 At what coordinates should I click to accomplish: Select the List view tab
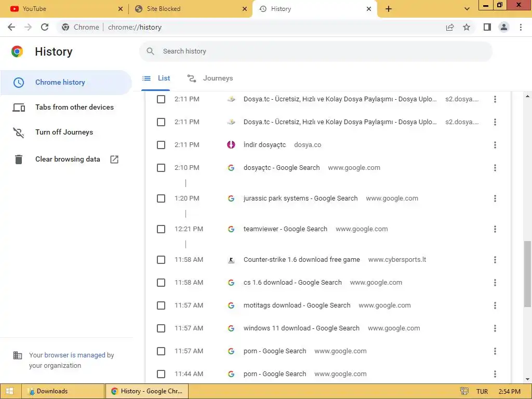156,78
